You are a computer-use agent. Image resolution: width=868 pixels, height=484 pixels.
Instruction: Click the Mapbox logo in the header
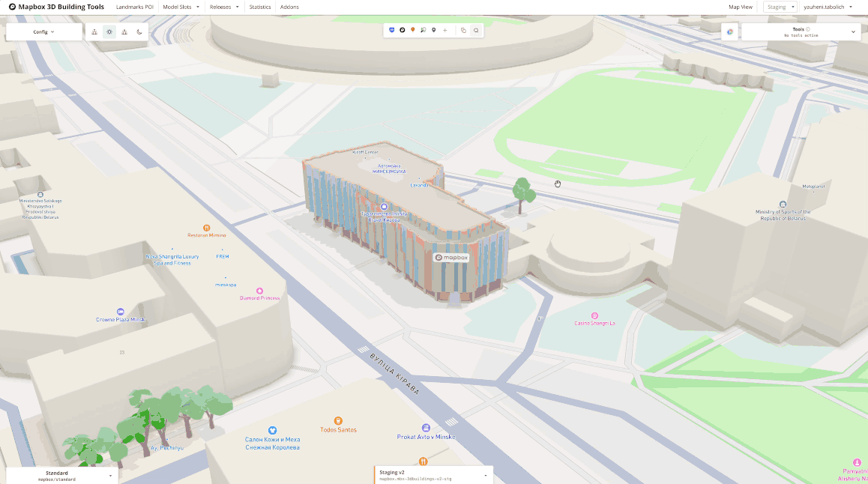12,7
